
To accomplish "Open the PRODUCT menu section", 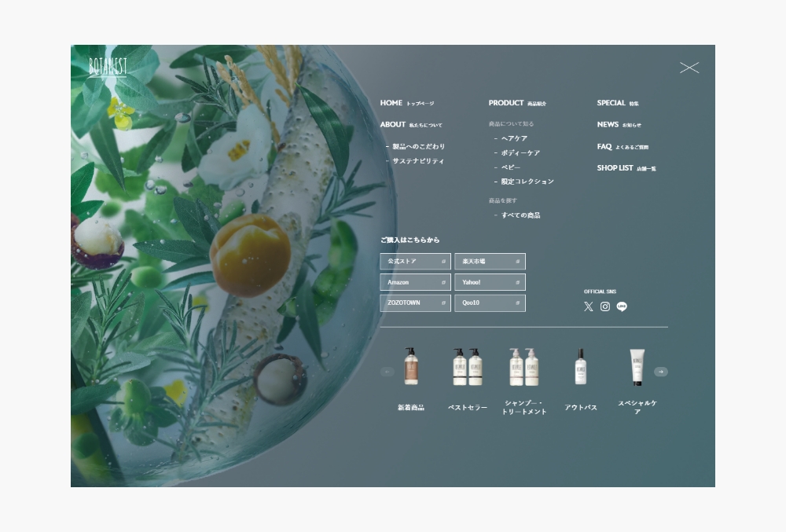I will (x=506, y=103).
